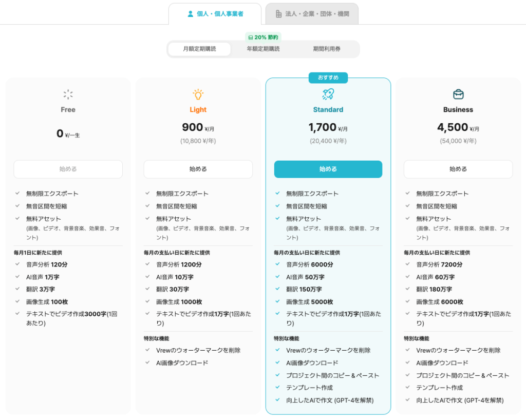The image size is (526, 420).
Task: Click the Free plan sparkle icon
Action: (x=68, y=94)
